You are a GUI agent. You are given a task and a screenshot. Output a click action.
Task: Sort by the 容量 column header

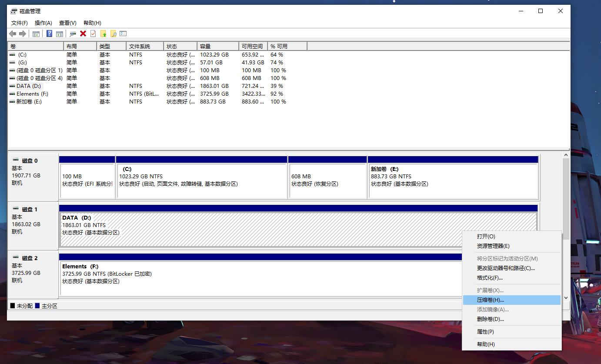click(x=218, y=46)
